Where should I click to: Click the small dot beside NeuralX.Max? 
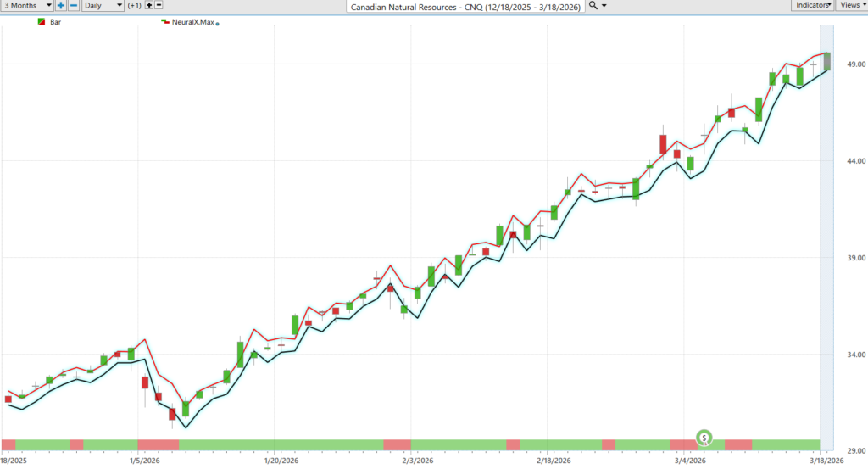click(217, 24)
